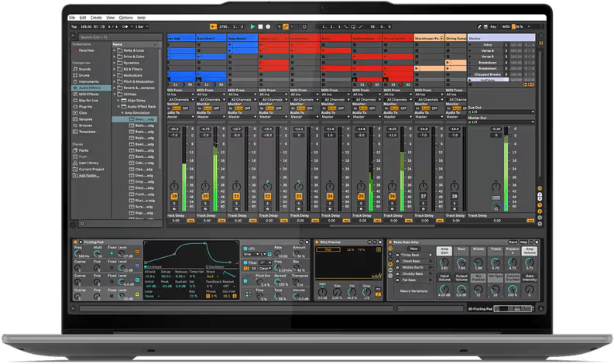Open the Create menu
Screen dimensions: 614x364
point(95,17)
